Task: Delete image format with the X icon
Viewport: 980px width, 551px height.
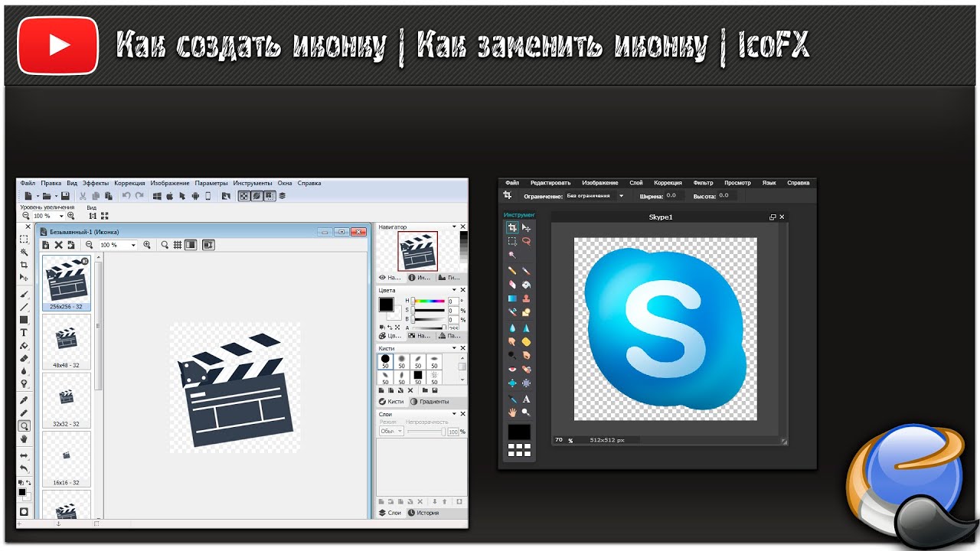Action: coord(59,245)
